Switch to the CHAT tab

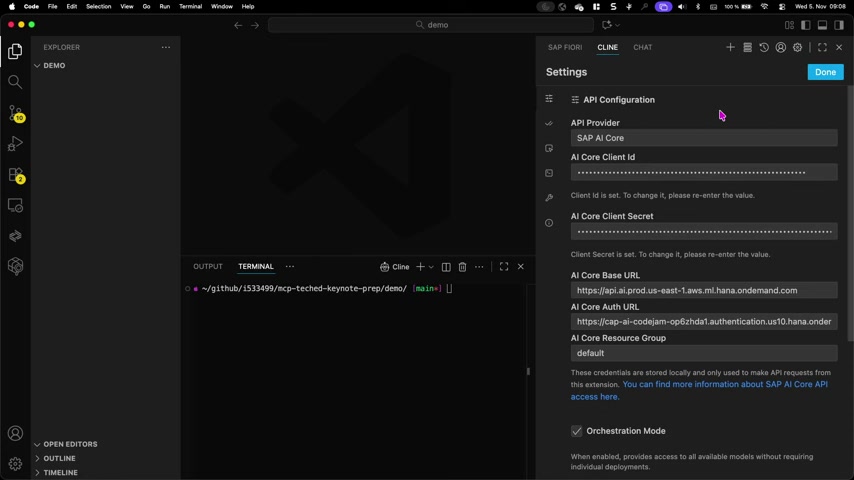(x=643, y=47)
